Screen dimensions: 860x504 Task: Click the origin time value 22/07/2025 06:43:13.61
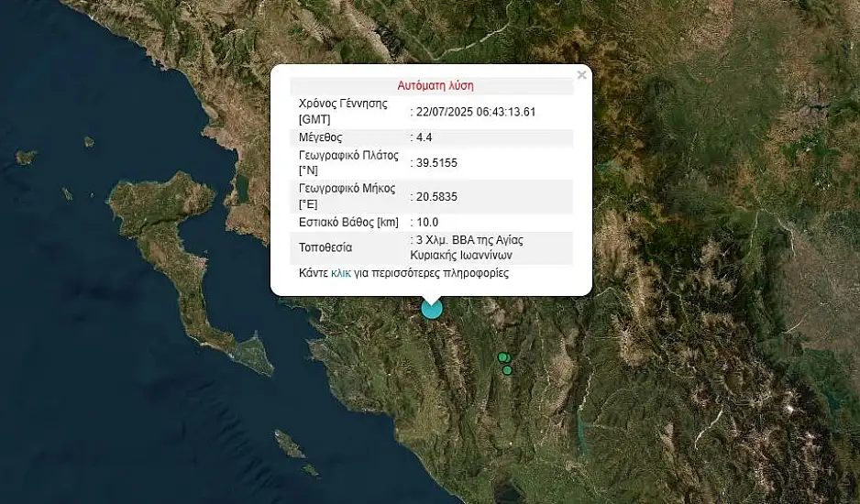pos(475,112)
